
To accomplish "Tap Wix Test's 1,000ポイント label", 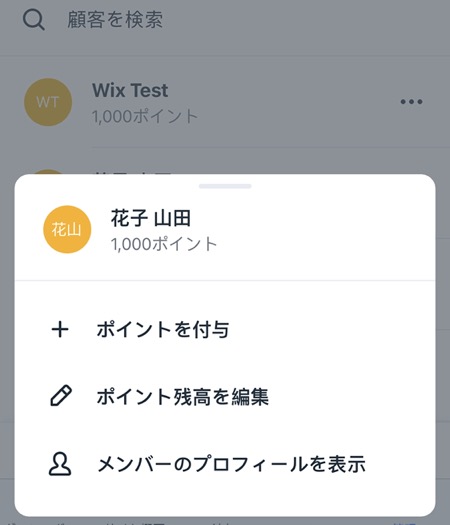I will pos(145,116).
